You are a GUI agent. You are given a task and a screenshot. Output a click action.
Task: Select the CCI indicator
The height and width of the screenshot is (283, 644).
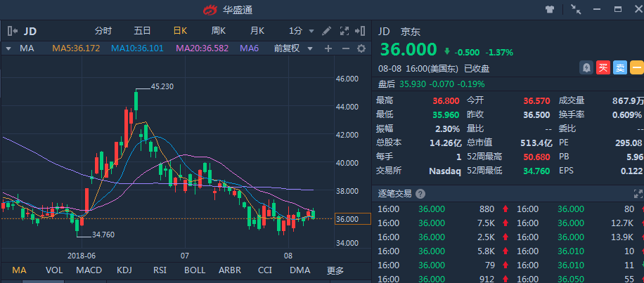[265, 270]
